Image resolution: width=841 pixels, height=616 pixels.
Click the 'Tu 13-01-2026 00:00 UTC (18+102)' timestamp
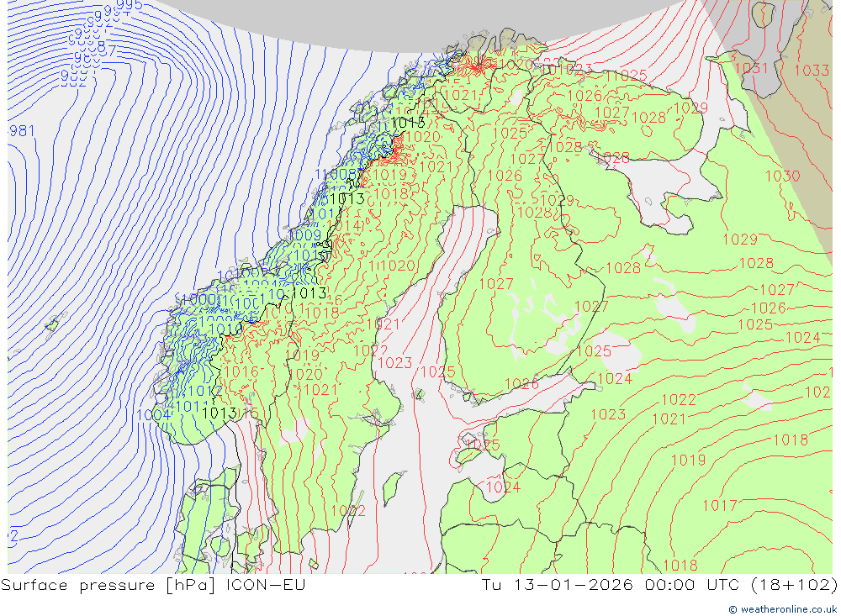click(659, 585)
